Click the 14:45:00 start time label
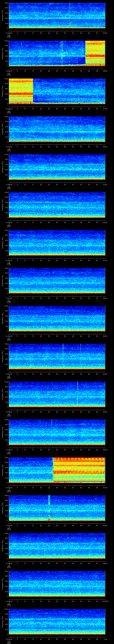 9,71
